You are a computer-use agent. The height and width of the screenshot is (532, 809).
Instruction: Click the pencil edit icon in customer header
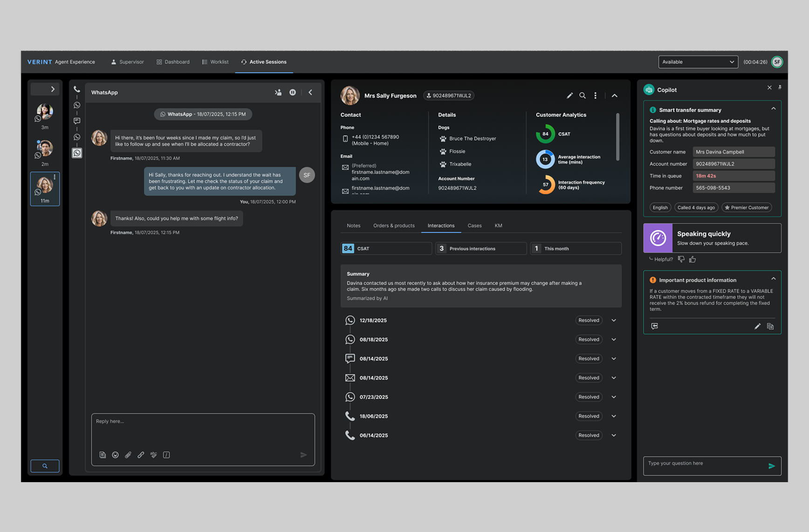click(569, 95)
